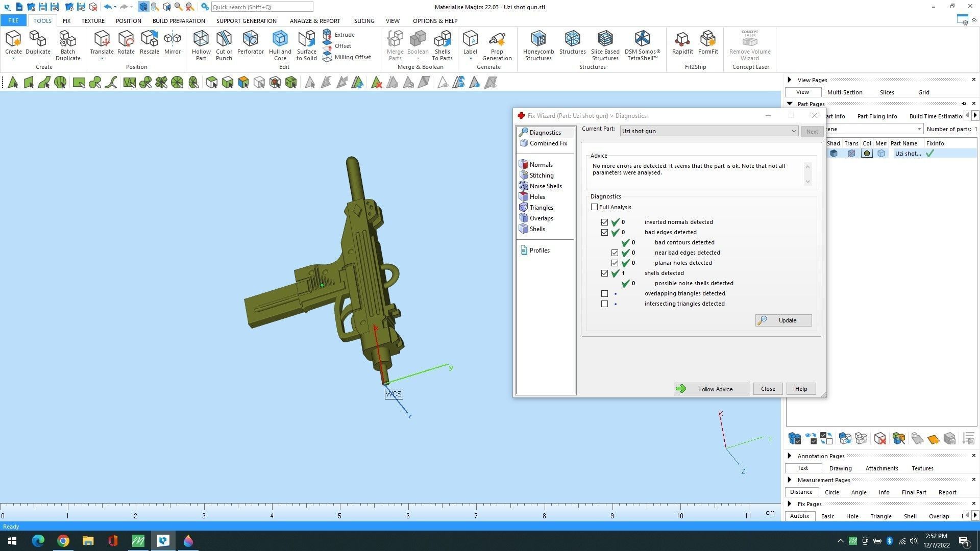
Task: Check overlapping triangles detected box
Action: coord(605,294)
